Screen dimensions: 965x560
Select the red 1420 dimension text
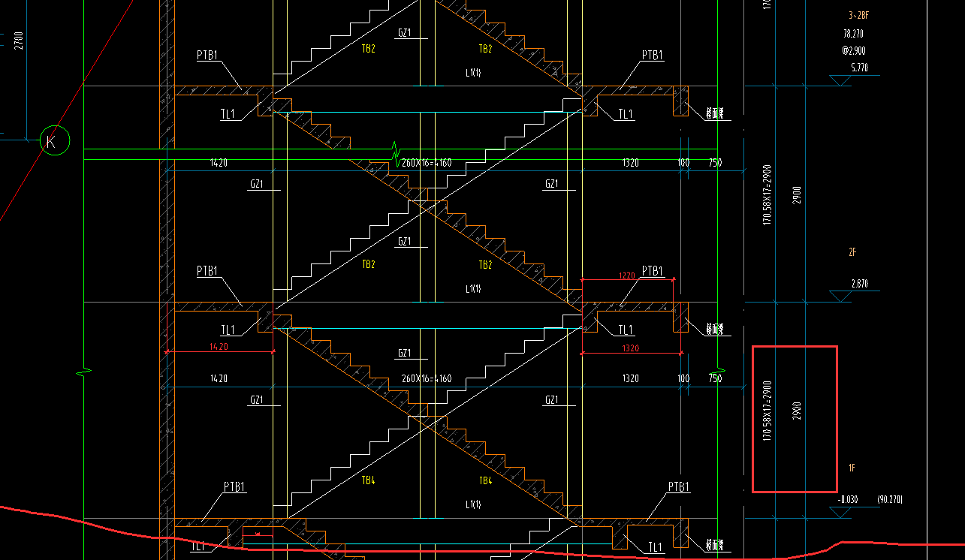tap(219, 348)
